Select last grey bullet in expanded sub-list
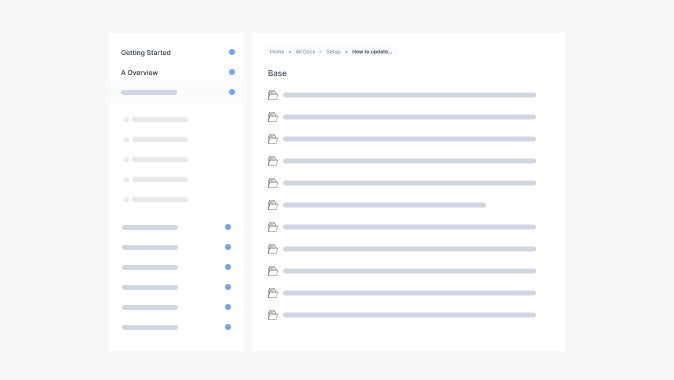 pos(126,199)
